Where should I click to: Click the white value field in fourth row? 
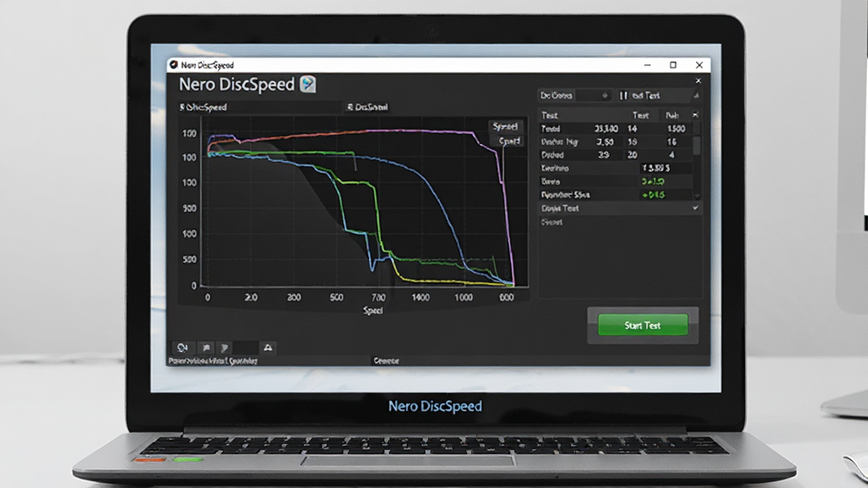point(665,169)
